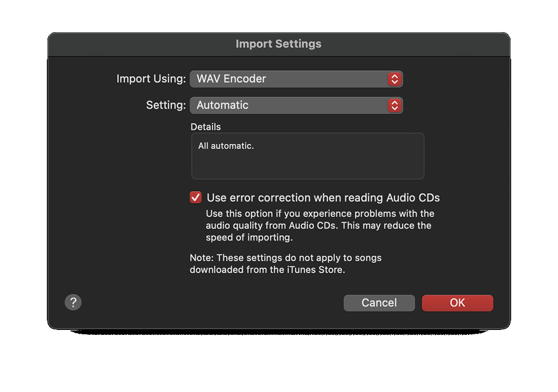Confirm the settings with the OK button

tap(457, 303)
